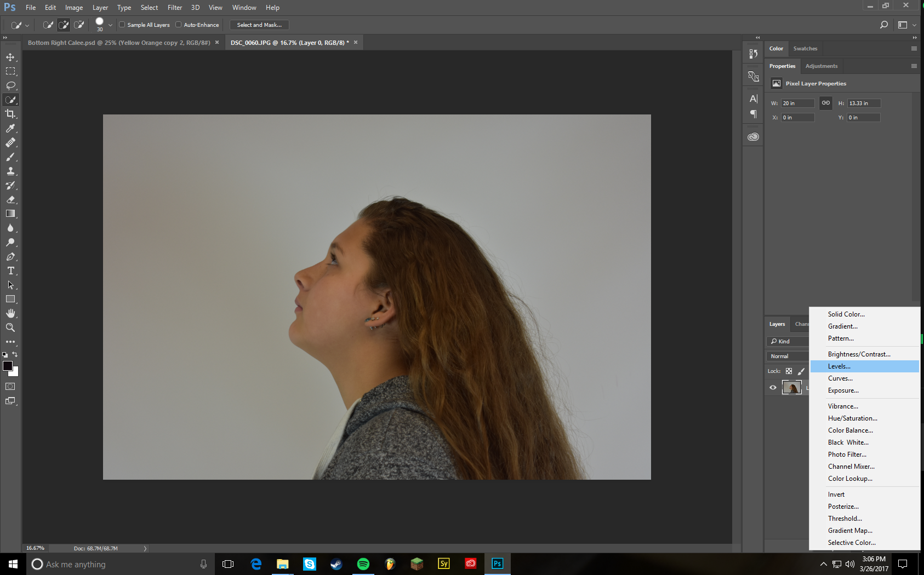Open the History panel icon
This screenshot has height=575, width=924.
[x=753, y=54]
